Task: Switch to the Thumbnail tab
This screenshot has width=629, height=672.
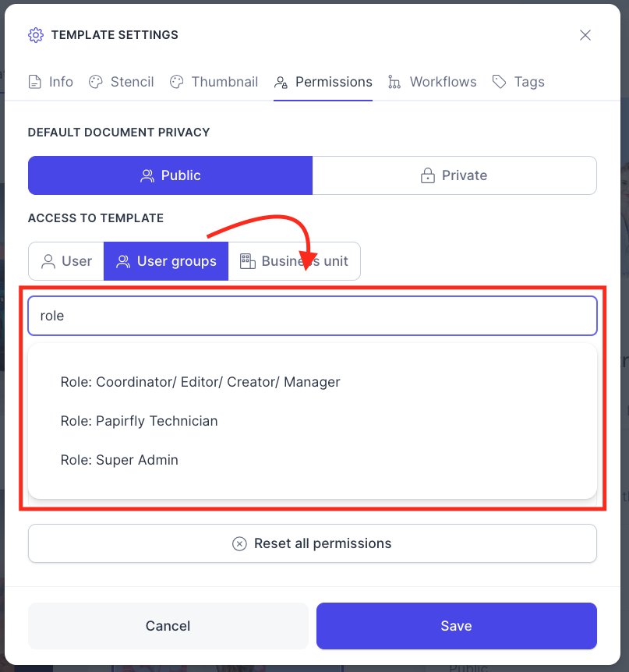Action: coord(214,81)
